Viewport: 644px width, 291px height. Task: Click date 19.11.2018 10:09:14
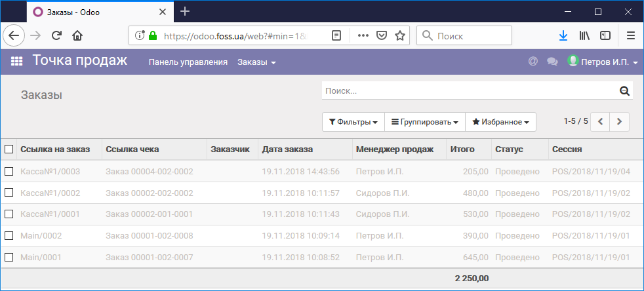[x=300, y=236]
